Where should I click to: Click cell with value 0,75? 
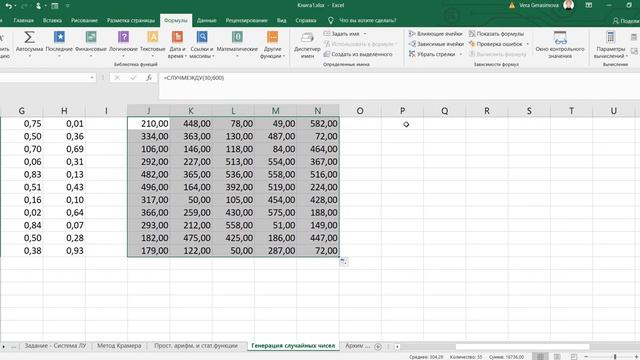point(22,123)
